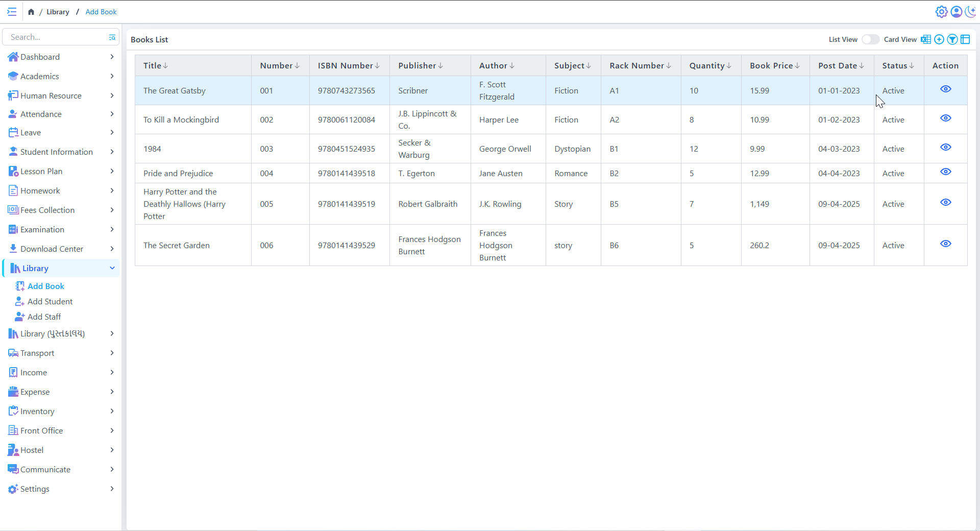View details of The Great Gatsby
The image size is (980, 531).
point(945,89)
